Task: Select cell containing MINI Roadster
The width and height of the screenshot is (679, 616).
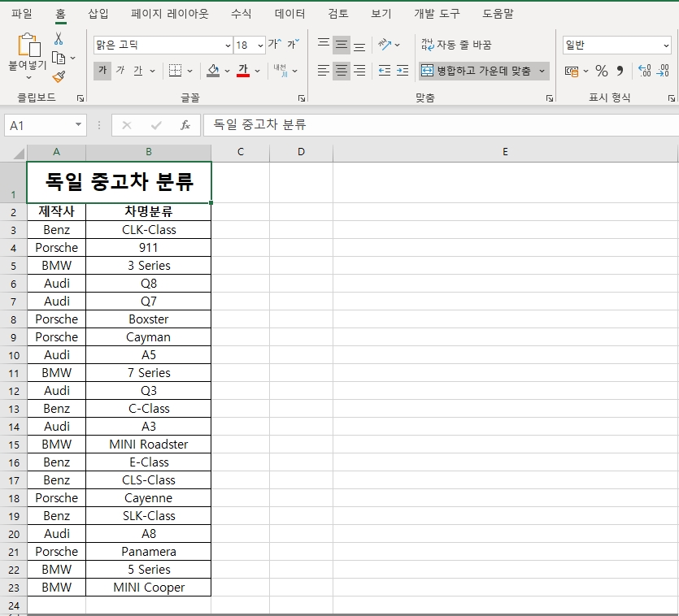Action: pyautogui.click(x=149, y=445)
